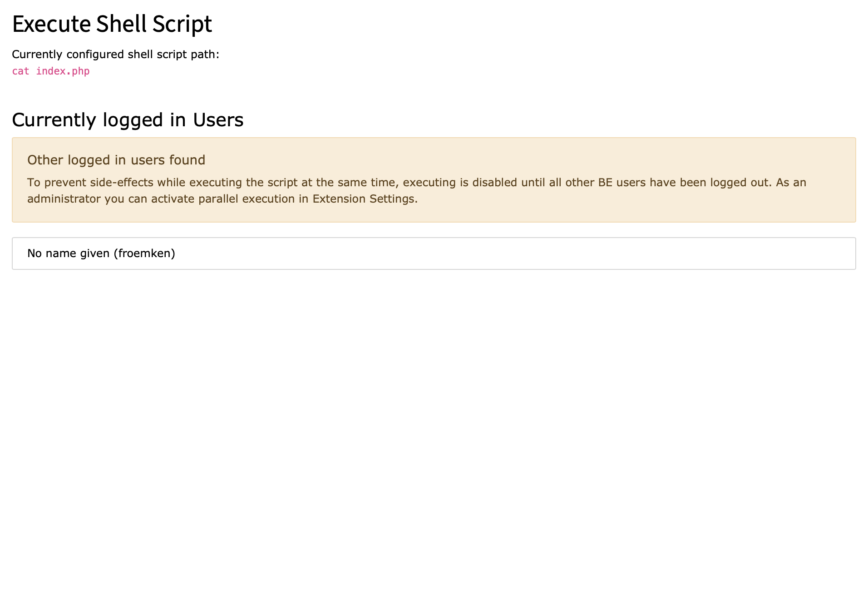The height and width of the screenshot is (606, 868).
Task: Click the 'Currently logged in Users' heading
Action: (128, 120)
